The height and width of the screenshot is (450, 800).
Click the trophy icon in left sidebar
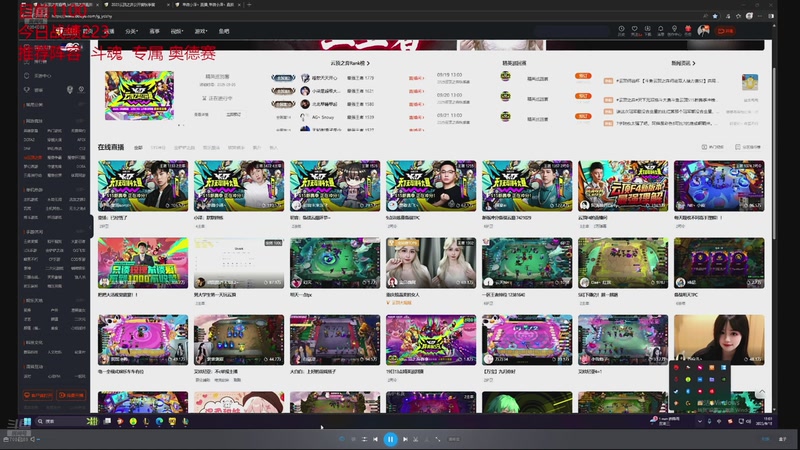(27, 90)
